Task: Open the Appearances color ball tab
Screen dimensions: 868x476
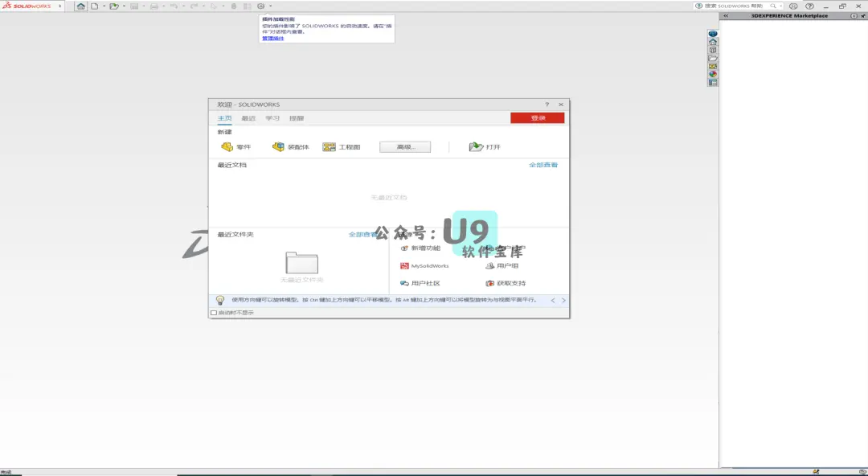Action: pos(713,74)
